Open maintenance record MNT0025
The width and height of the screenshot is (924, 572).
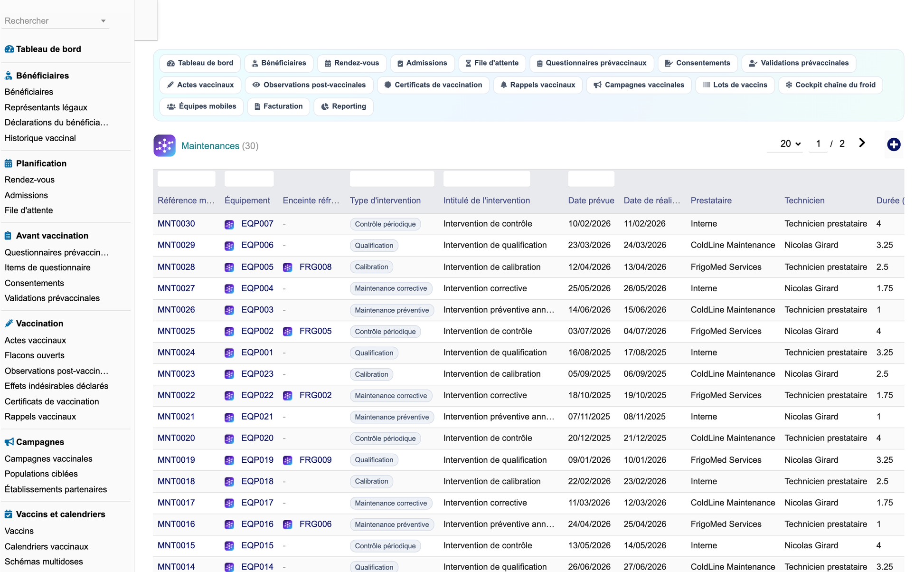point(176,331)
